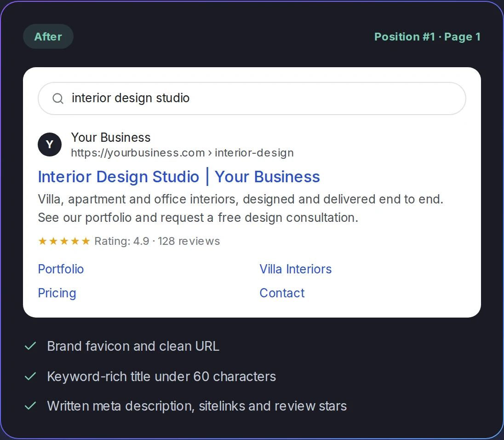Click 'Brand favicon and clean URL' text
The width and height of the screenshot is (504, 440).
133,346
